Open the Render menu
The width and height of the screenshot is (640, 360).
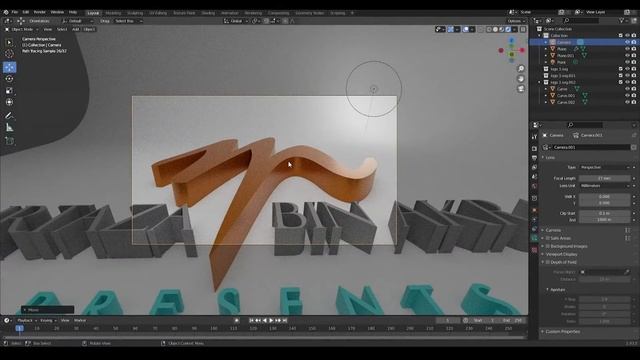[x=40, y=12]
